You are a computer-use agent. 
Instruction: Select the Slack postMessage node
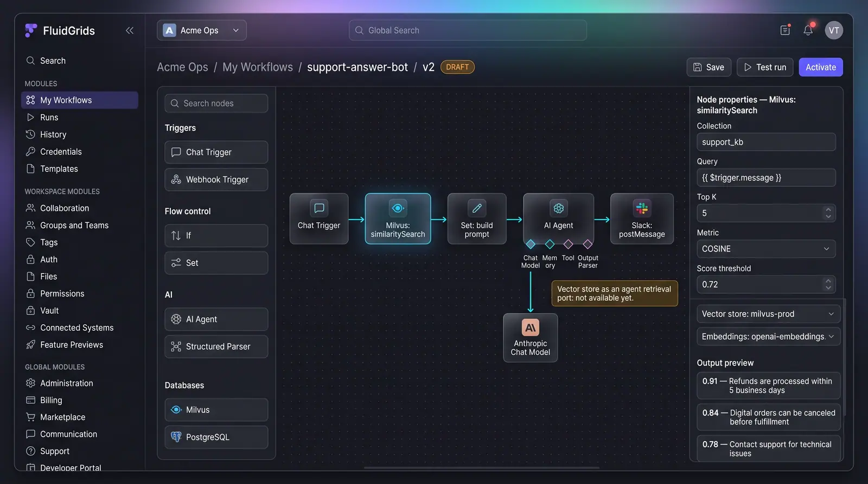click(642, 218)
